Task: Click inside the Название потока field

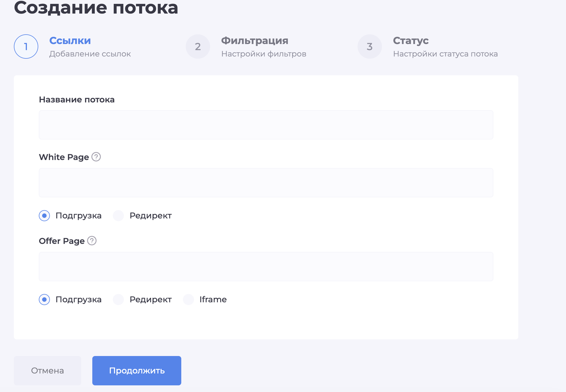Action: (266, 125)
